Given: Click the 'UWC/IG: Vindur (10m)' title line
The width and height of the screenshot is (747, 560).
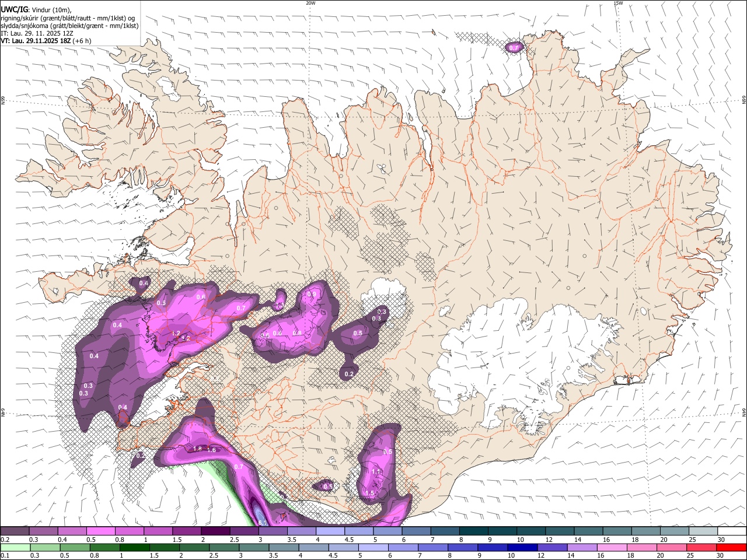Looking at the screenshot, I should [x=36, y=9].
